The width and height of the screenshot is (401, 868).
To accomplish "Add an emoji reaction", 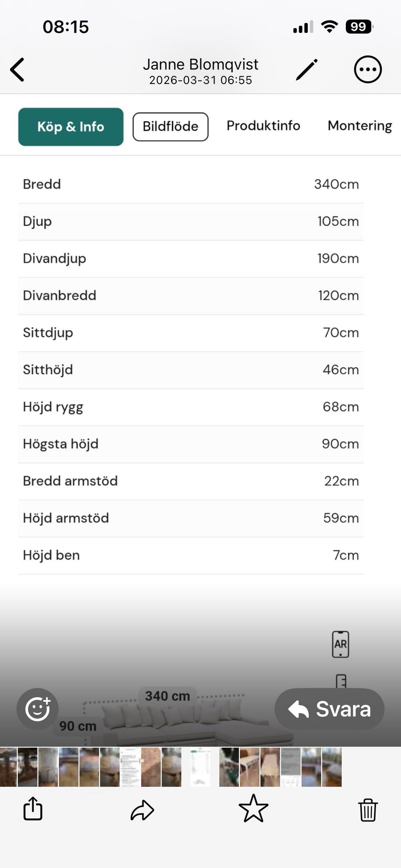I will click(38, 709).
